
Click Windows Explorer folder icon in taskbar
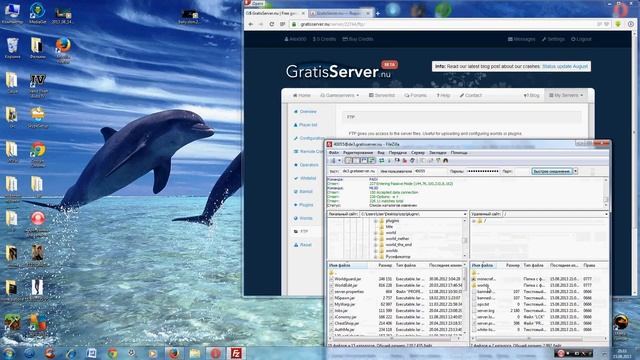tap(195, 353)
